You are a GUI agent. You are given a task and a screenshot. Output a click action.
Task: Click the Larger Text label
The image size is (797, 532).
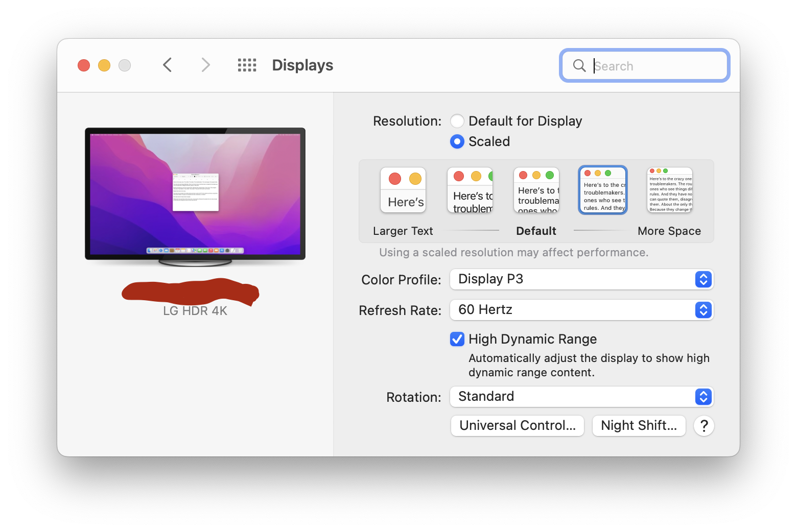(403, 231)
